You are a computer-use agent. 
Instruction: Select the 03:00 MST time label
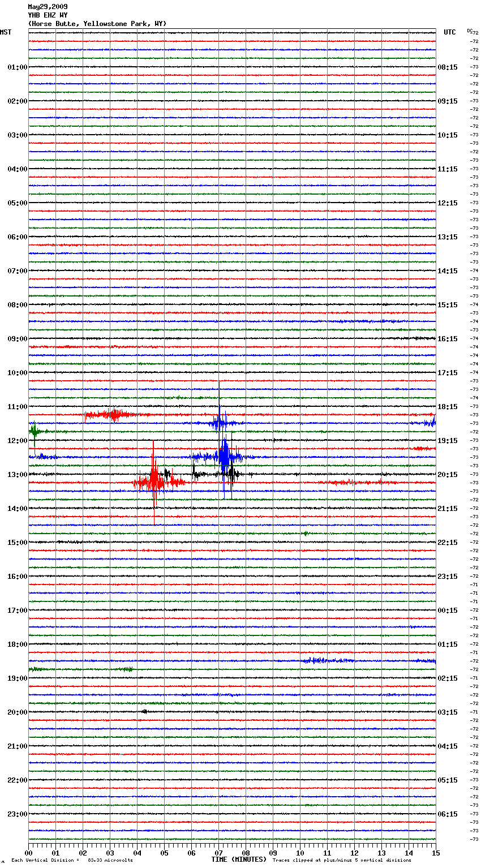coord(17,135)
